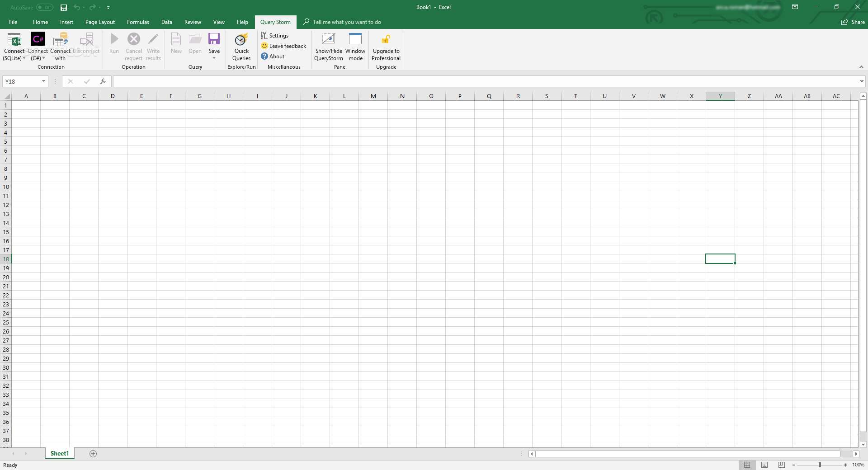Click zoom in plus button
This screenshot has height=470, width=868.
pos(845,465)
